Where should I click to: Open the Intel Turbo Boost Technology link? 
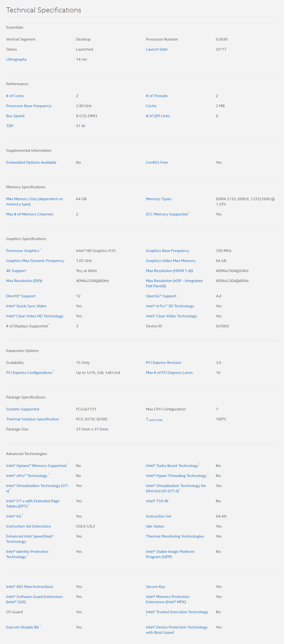pyautogui.click(x=172, y=465)
